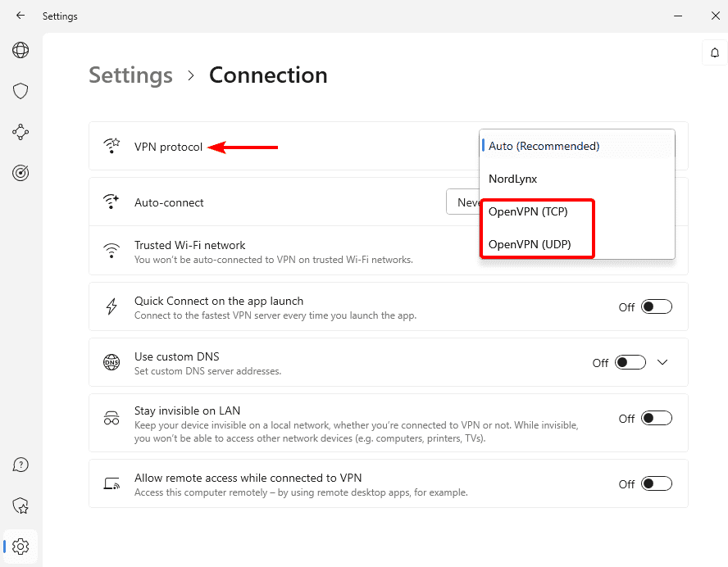728x567 pixels.
Task: Open the Auto-connect dropdown
Action: click(x=463, y=202)
